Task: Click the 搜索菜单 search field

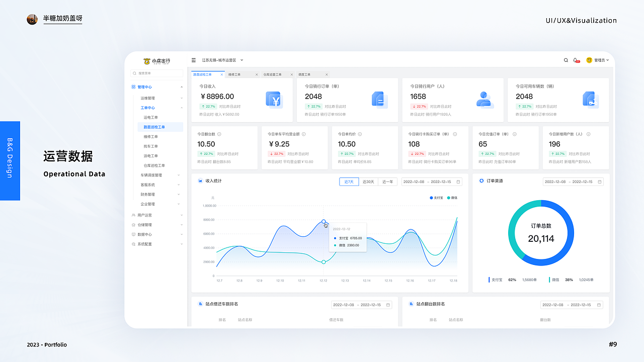Action: tap(157, 73)
